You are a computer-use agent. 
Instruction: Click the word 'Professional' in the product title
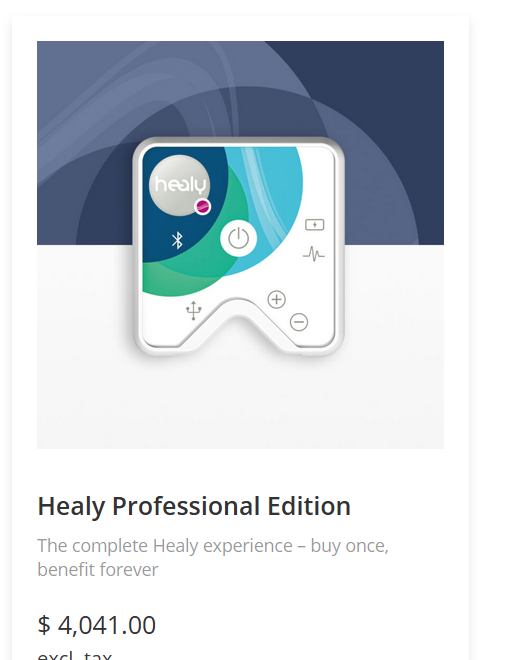(186, 506)
